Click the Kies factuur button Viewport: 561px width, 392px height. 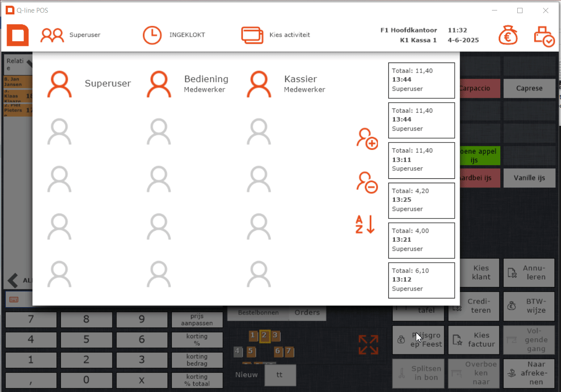tap(474, 340)
